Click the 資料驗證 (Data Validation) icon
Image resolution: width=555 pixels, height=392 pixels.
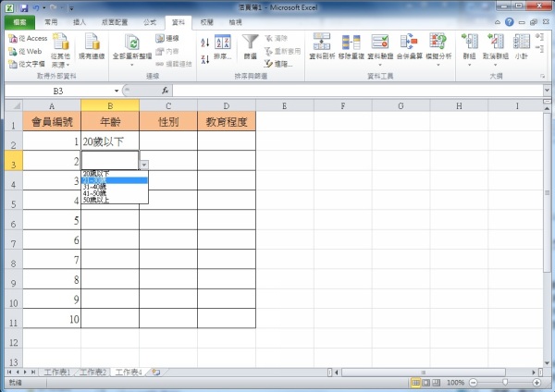380,46
